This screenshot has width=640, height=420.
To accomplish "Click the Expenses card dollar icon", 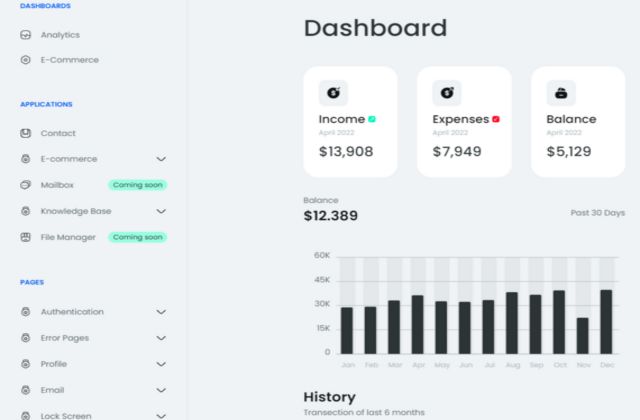I will click(x=446, y=93).
